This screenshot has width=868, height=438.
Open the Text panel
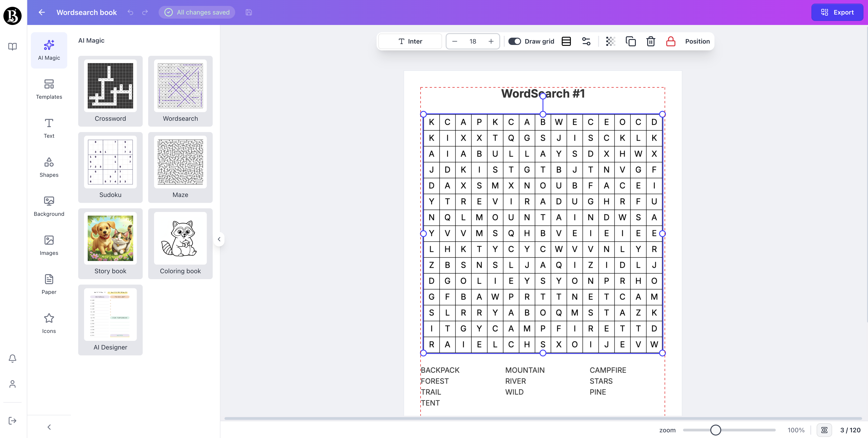49,128
